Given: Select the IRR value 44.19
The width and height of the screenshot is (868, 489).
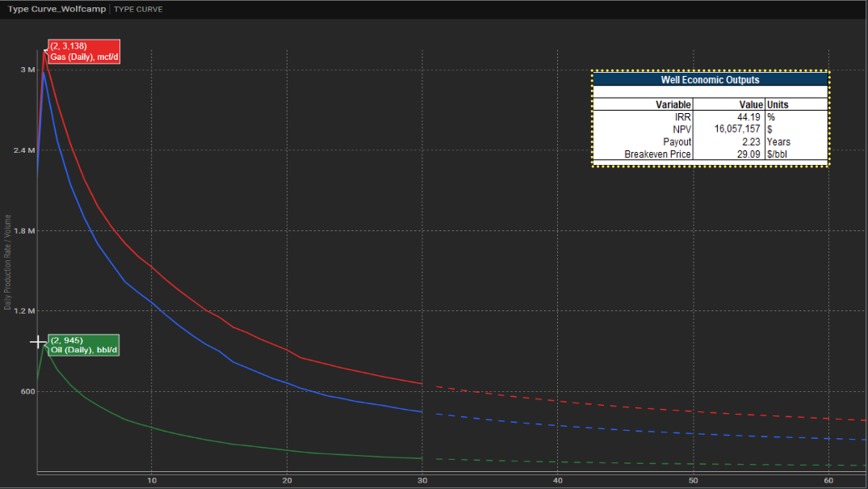Looking at the screenshot, I should coord(748,117).
